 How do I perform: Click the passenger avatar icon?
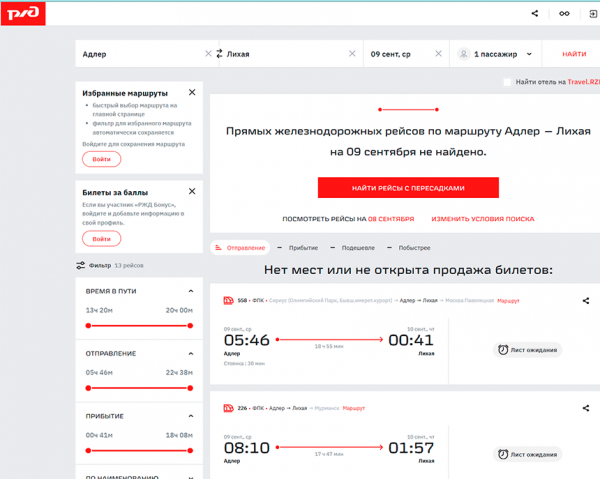coord(463,54)
